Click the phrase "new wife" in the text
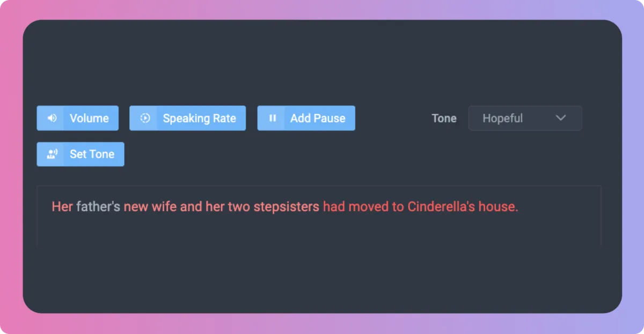The width and height of the screenshot is (644, 334). point(150,207)
